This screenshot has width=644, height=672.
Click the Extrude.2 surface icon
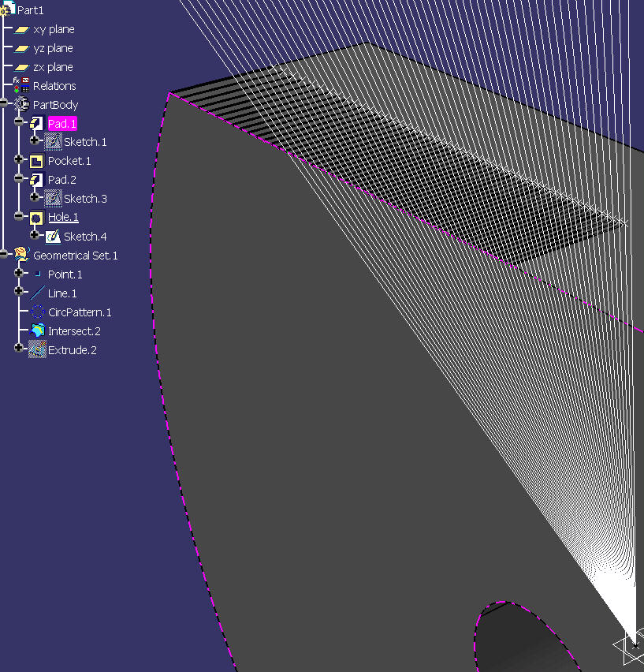37,349
